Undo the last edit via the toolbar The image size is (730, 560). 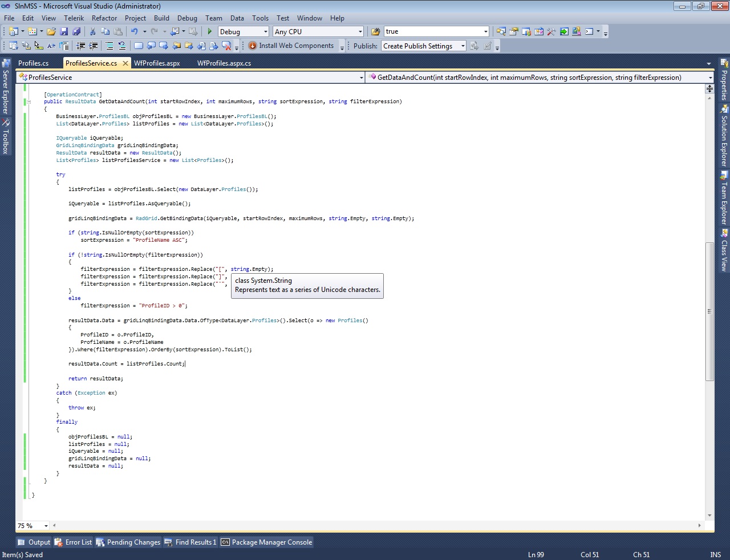(x=134, y=32)
